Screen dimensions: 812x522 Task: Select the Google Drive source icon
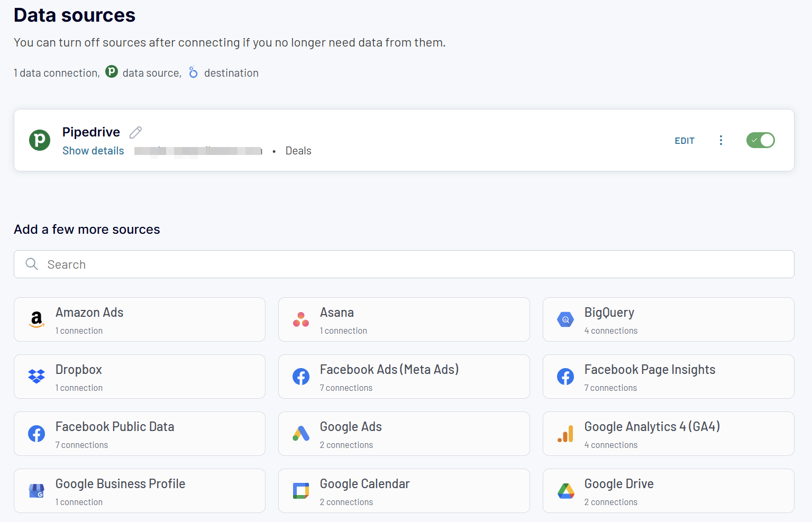[565, 491]
